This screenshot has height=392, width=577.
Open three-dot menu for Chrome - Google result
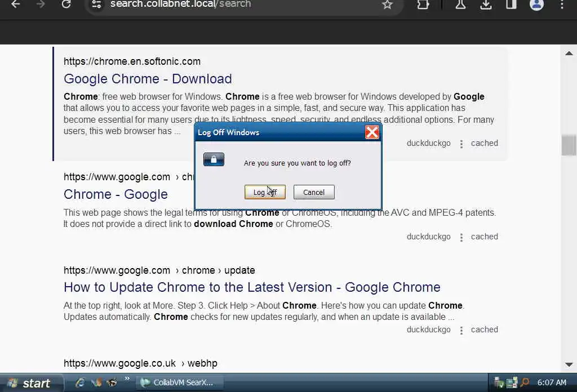pos(461,237)
